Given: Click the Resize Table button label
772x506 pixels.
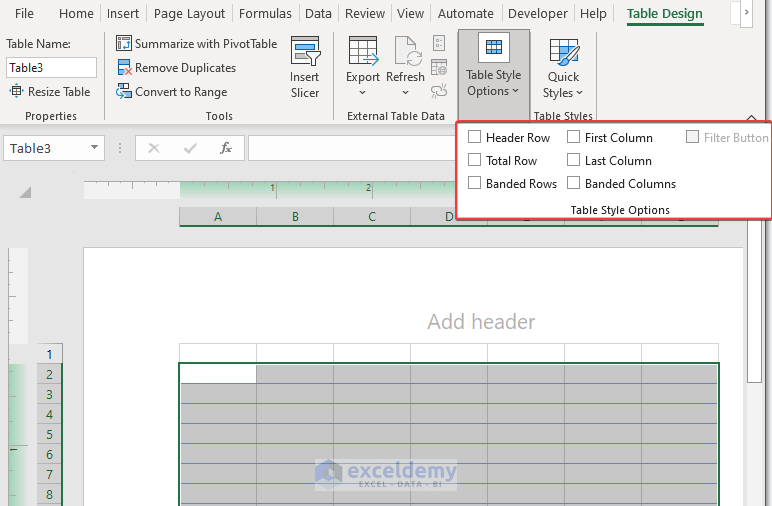Looking at the screenshot, I should [x=59, y=92].
